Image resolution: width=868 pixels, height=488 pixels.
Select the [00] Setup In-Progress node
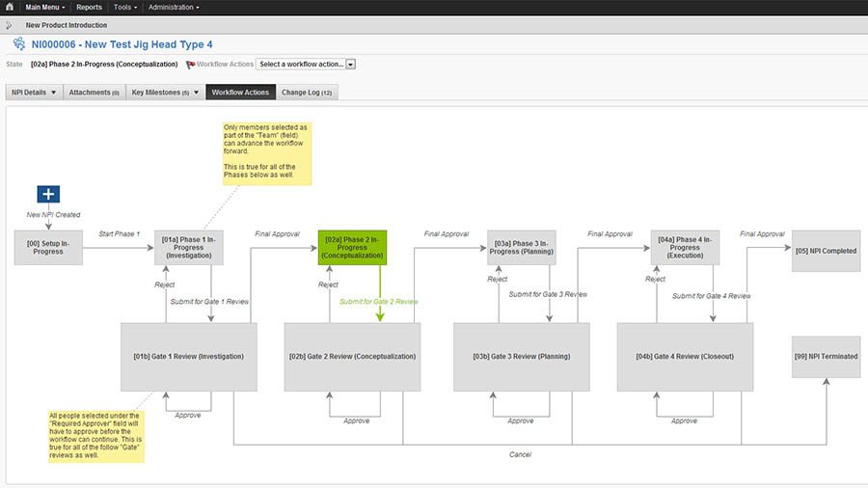tap(48, 247)
